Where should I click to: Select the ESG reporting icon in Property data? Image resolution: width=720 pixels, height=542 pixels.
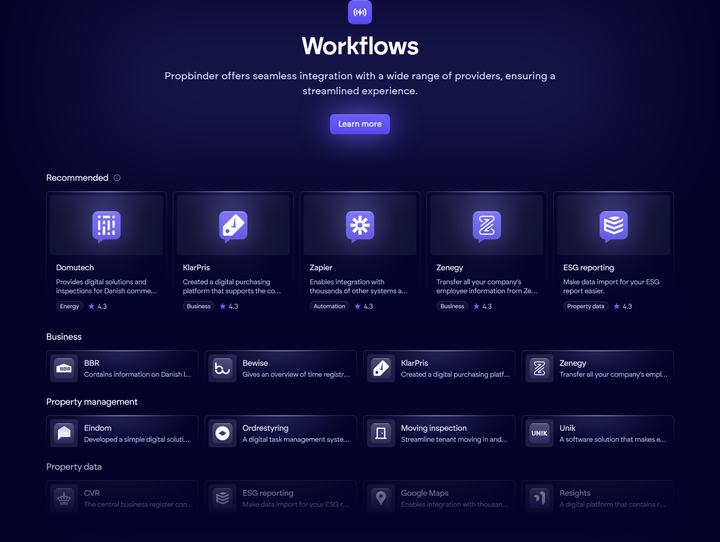pyautogui.click(x=223, y=498)
